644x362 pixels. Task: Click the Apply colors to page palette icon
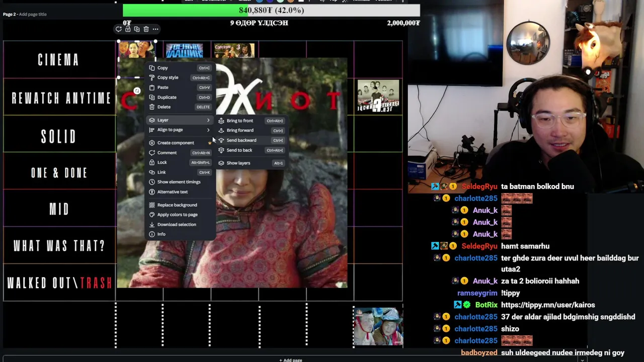(152, 215)
